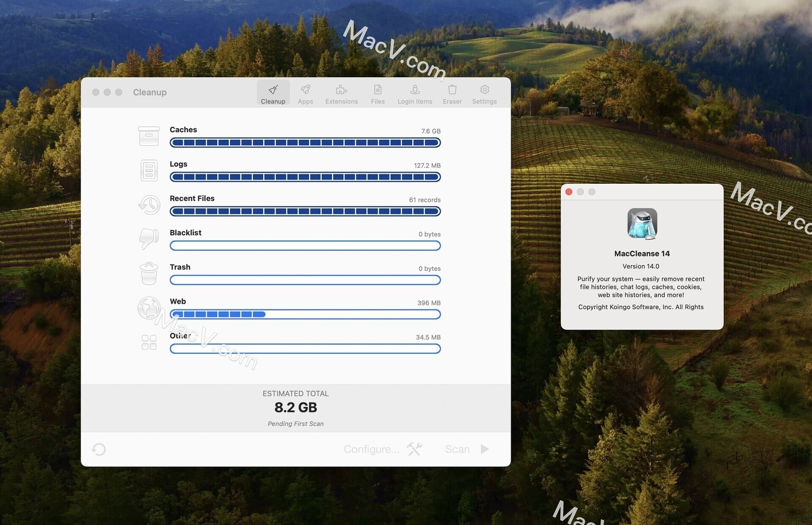Switch to the Login Items tab label

click(x=415, y=101)
